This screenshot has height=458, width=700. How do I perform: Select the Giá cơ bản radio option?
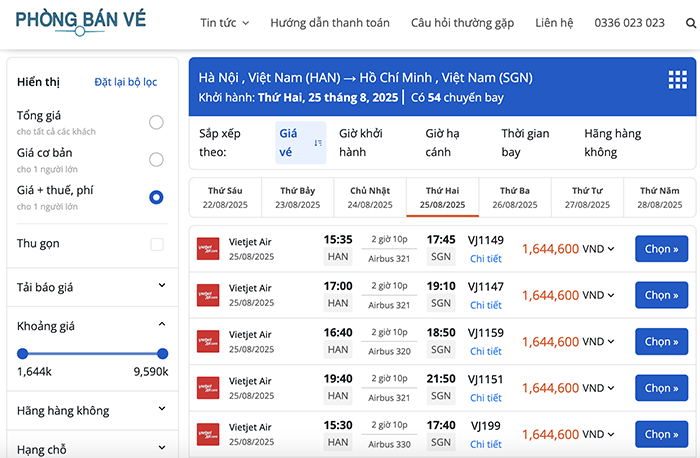[156, 159]
